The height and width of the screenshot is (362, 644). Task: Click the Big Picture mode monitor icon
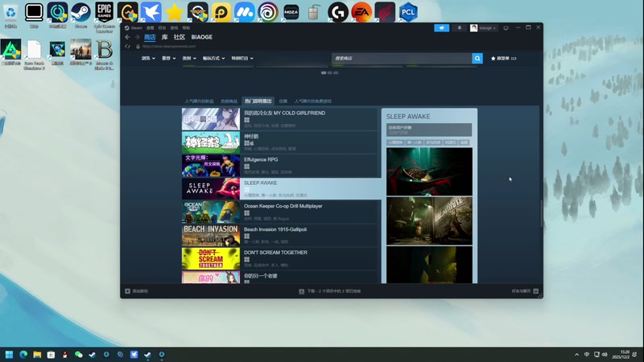pos(506,28)
